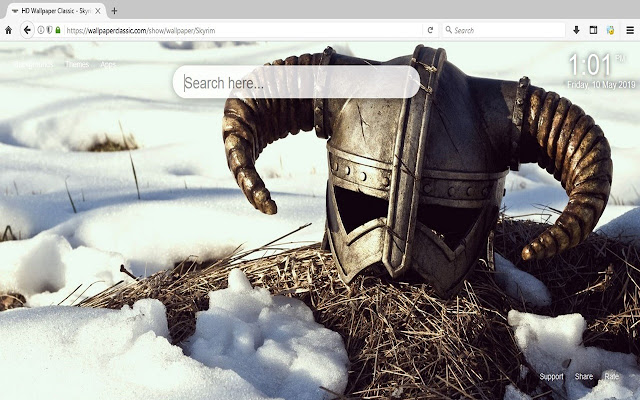Click the Share link
The height and width of the screenshot is (400, 640).
coord(584,376)
